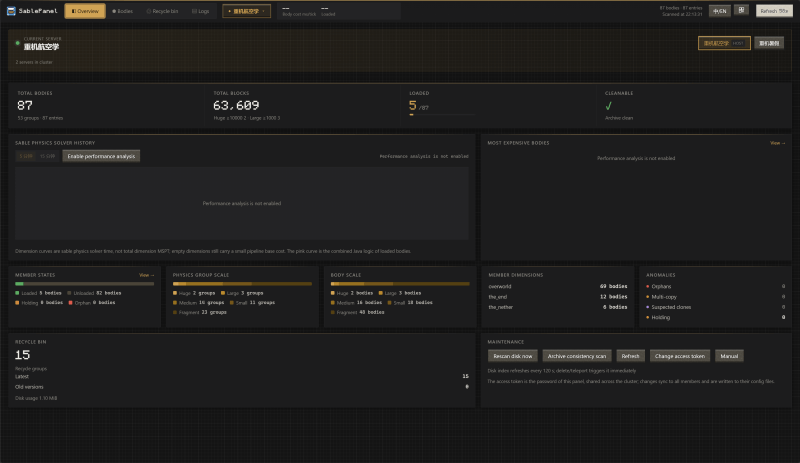The height and width of the screenshot is (463, 800).
Task: Click the Holding anomaly row
Action: tap(715, 318)
